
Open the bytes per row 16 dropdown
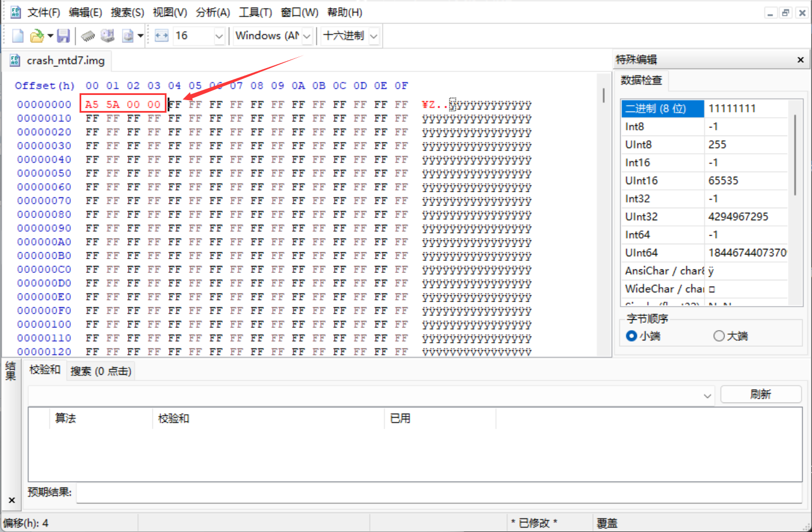(x=219, y=36)
